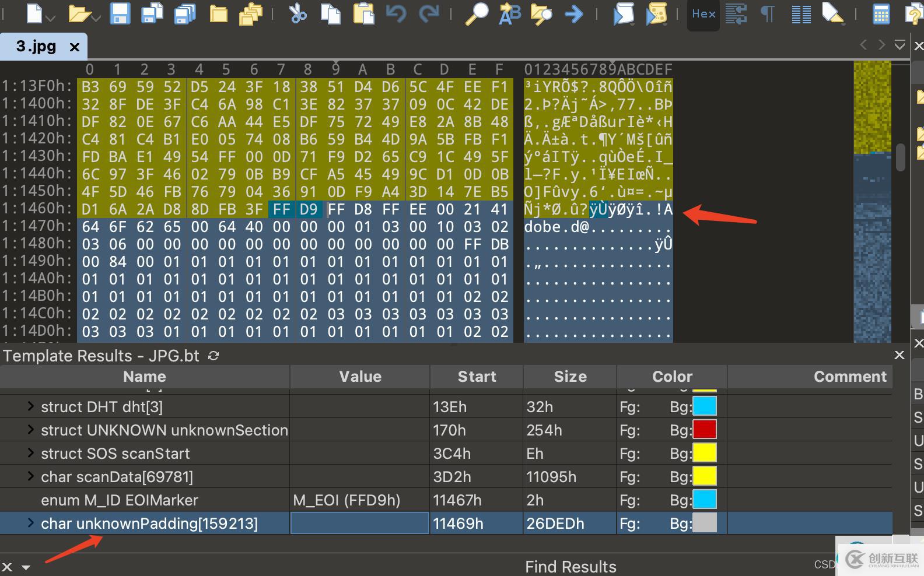Toggle show whitespace pilcrow icon
Image resolution: width=924 pixels, height=576 pixels.
click(768, 13)
